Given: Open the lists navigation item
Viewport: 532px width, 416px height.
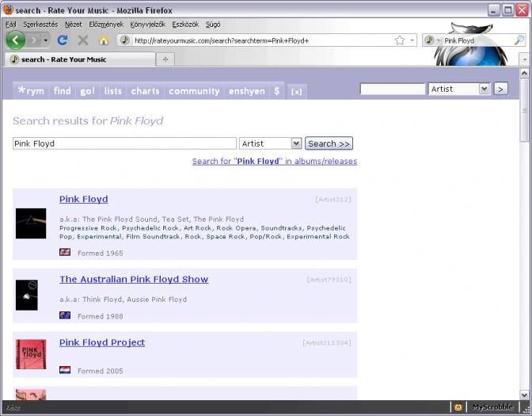Looking at the screenshot, I should point(113,91).
